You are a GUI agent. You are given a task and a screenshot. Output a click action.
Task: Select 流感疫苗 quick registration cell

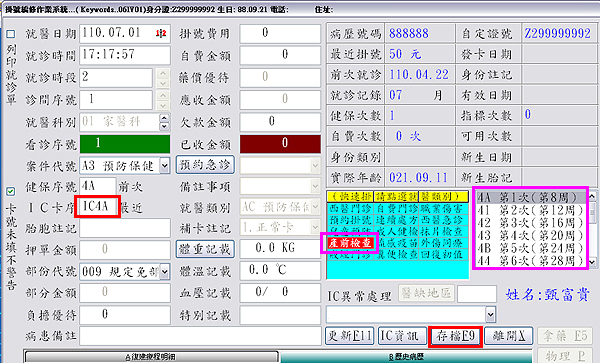pyautogui.click(x=396, y=243)
